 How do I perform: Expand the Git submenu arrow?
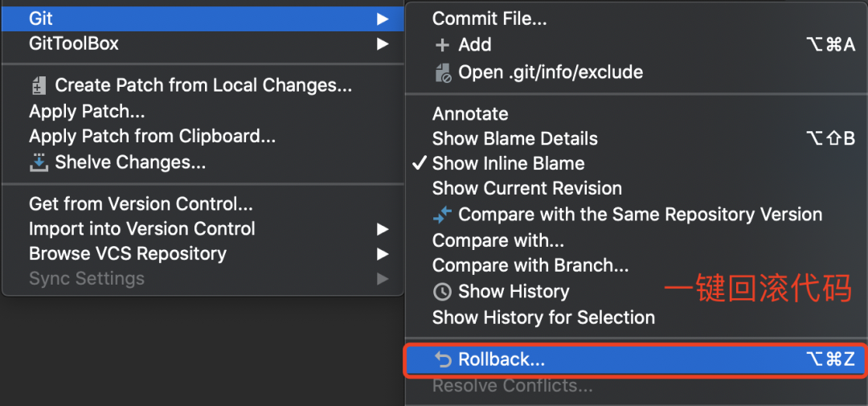tap(383, 18)
